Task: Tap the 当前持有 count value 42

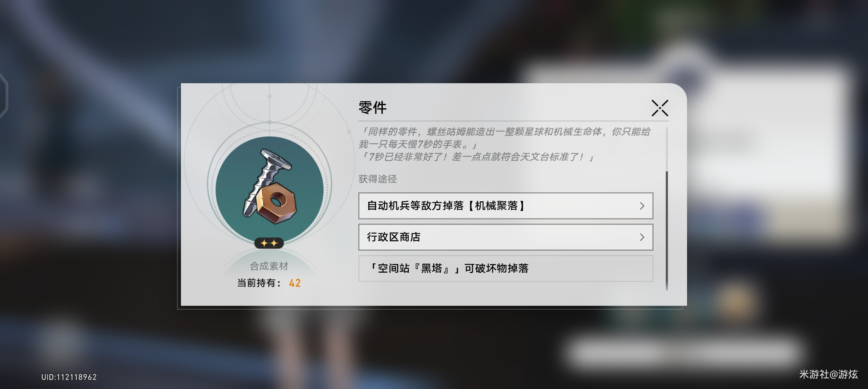Action: (x=294, y=283)
